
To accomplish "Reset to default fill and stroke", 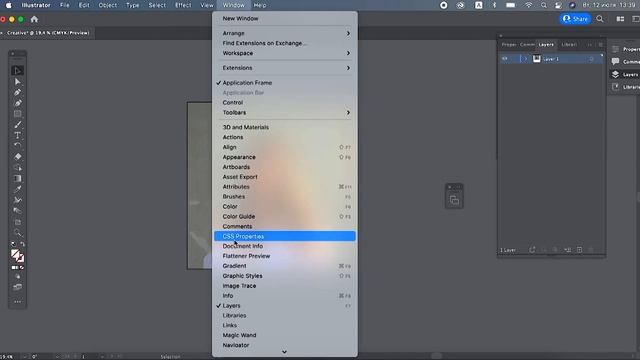I will click(13, 244).
